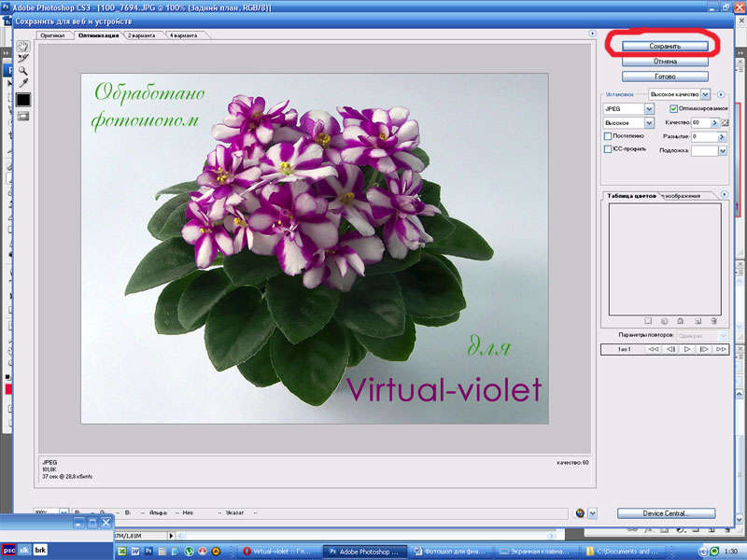Switch to the 4 варианта tab
This screenshot has height=560, width=747.
pos(188,35)
